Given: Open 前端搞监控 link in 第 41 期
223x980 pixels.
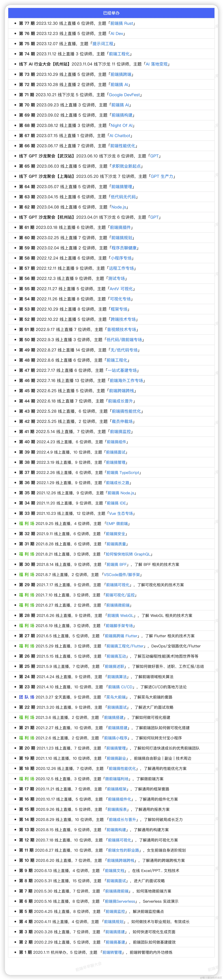Looking at the screenshot, I should coord(120,432).
